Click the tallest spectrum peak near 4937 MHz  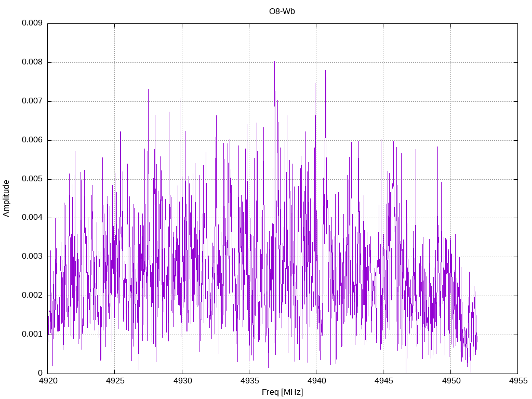[x=274, y=62]
